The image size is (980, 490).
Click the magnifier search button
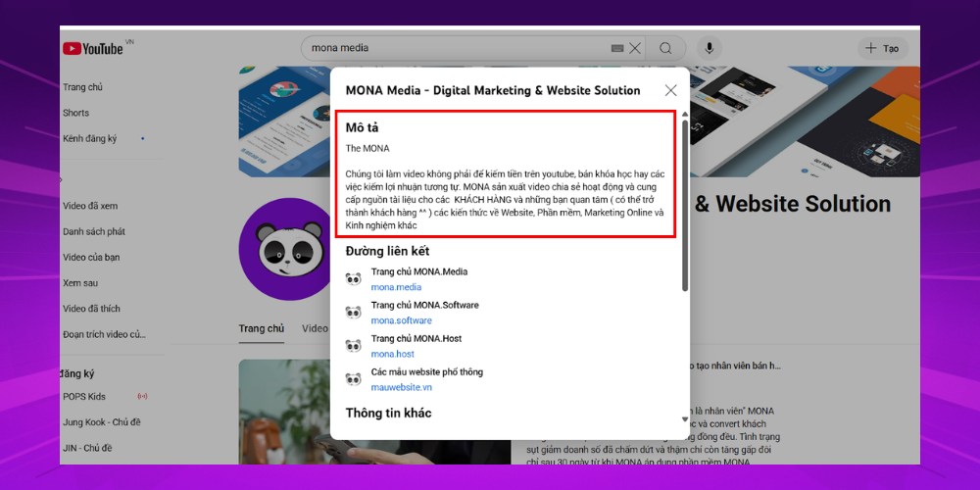pyautogui.click(x=665, y=48)
